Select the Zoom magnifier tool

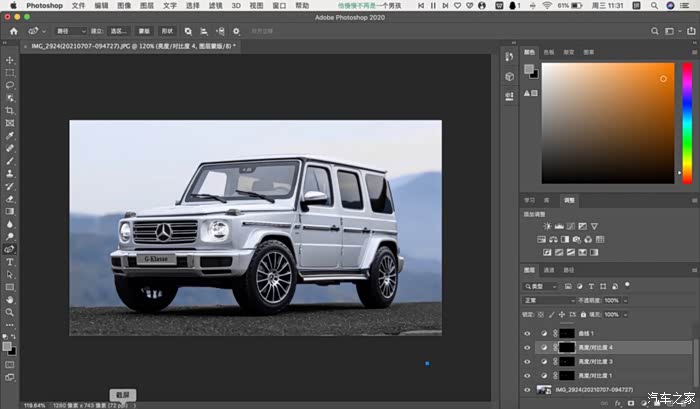[x=10, y=311]
